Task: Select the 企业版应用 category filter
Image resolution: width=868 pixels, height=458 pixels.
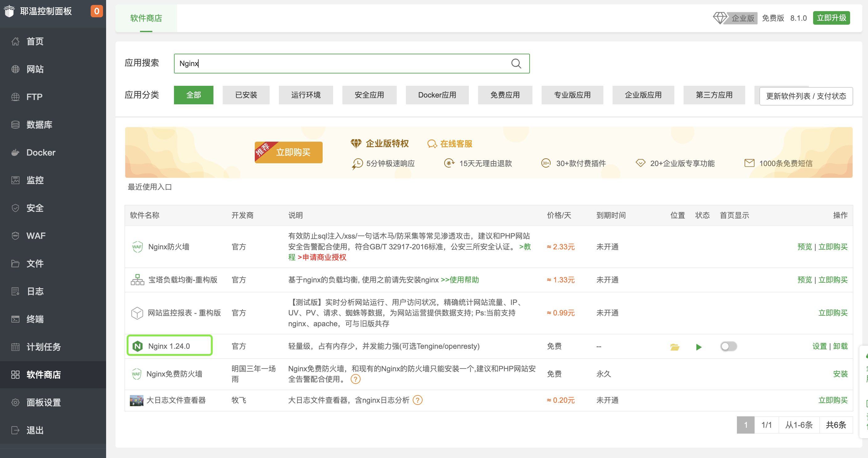Action: pyautogui.click(x=643, y=95)
